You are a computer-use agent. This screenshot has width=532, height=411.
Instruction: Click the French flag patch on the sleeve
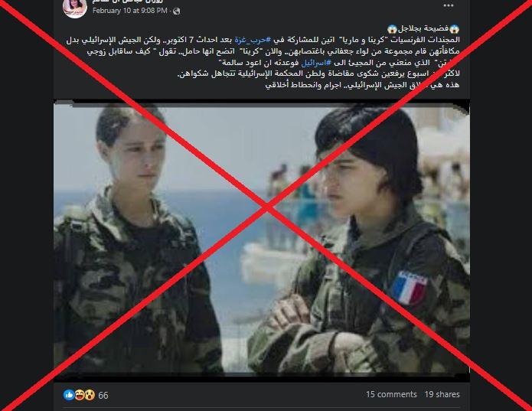click(x=410, y=288)
